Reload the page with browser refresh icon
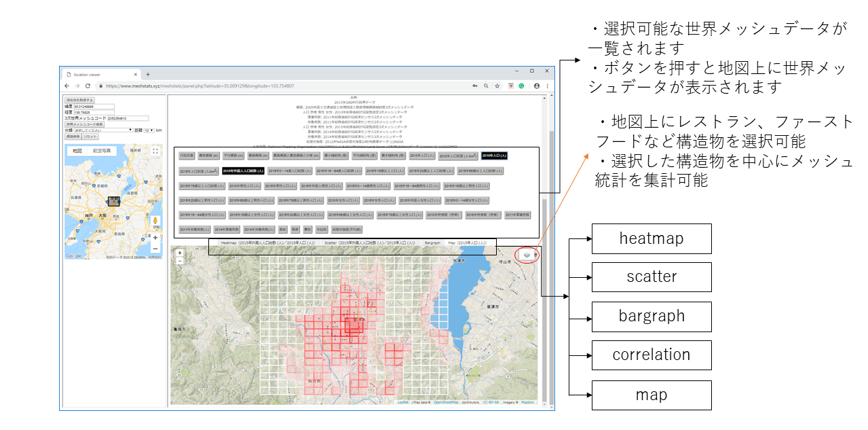 pos(88,86)
